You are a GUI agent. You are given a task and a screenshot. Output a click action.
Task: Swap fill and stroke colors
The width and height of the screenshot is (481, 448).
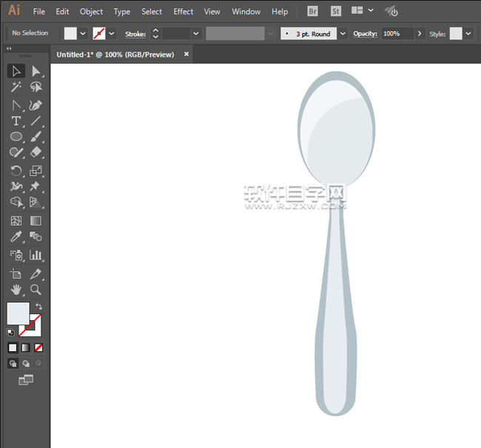tap(38, 306)
